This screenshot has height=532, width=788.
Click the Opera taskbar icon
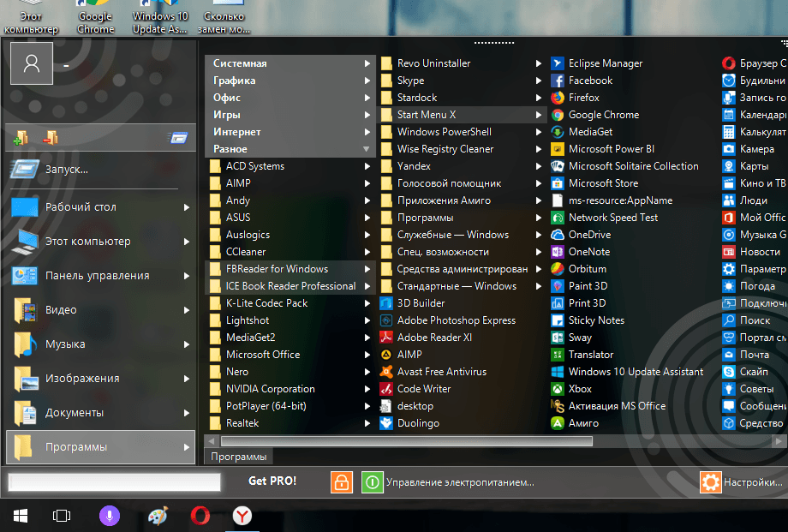pyautogui.click(x=200, y=516)
